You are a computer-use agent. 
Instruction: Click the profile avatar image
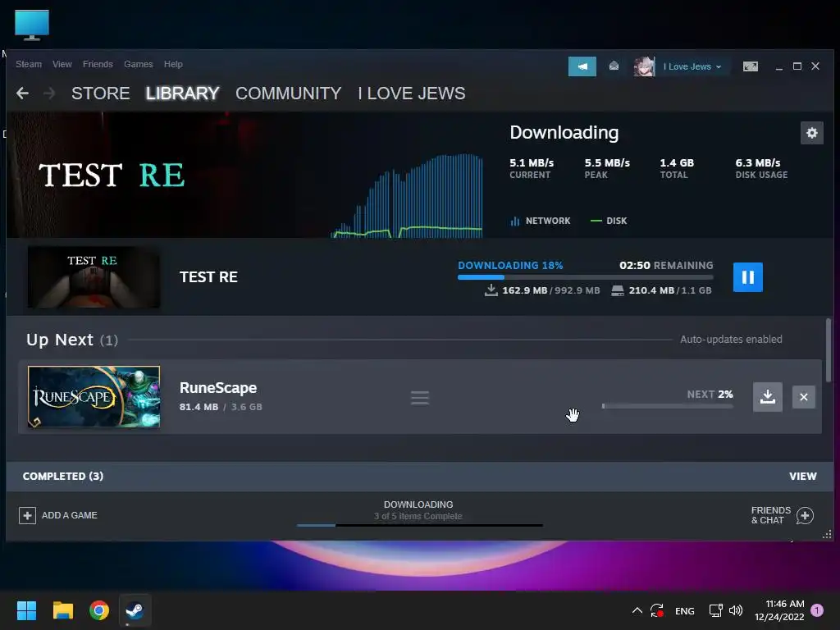point(644,66)
